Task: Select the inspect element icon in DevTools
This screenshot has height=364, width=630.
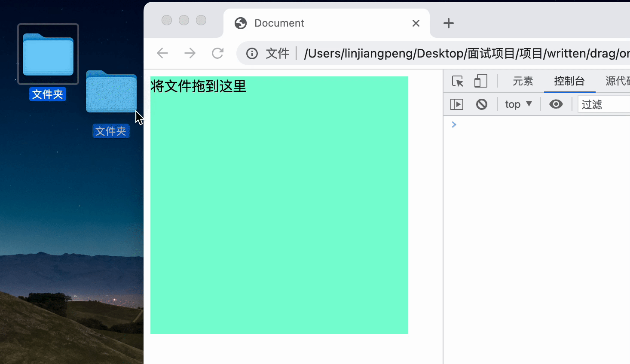Action: 457,81
